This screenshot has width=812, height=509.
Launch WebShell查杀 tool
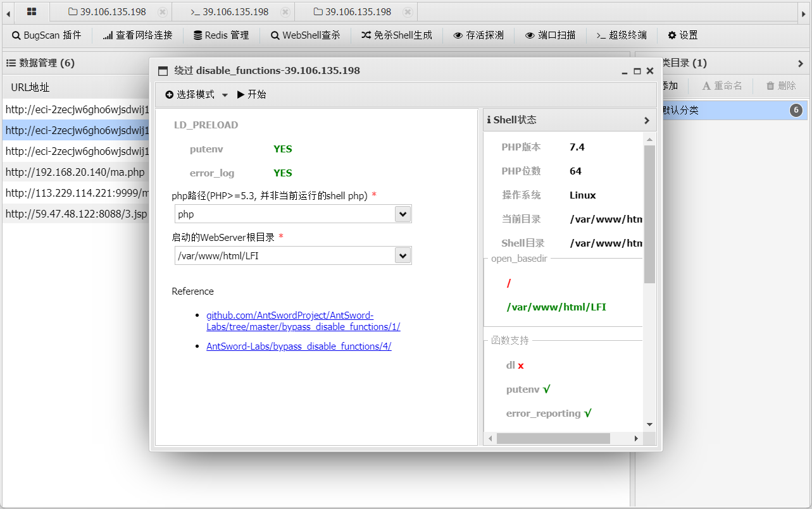[x=305, y=35]
